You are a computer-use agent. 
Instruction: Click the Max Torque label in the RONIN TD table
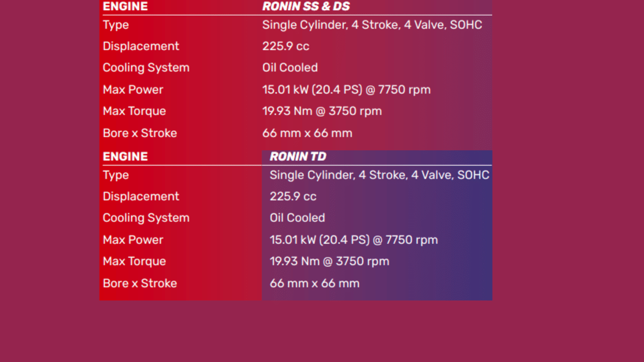coord(134,261)
